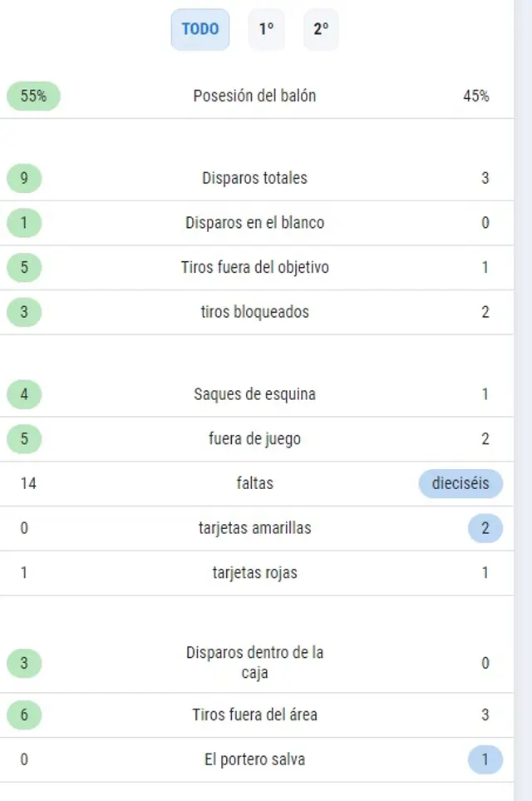
Task: Click the 45% possession value
Action: point(475,96)
